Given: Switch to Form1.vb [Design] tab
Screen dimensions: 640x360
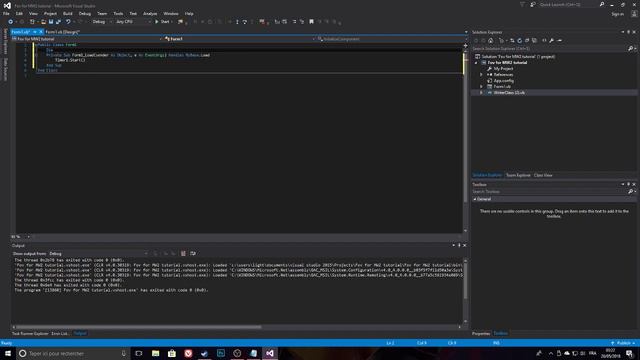Looking at the screenshot, I should [x=62, y=32].
